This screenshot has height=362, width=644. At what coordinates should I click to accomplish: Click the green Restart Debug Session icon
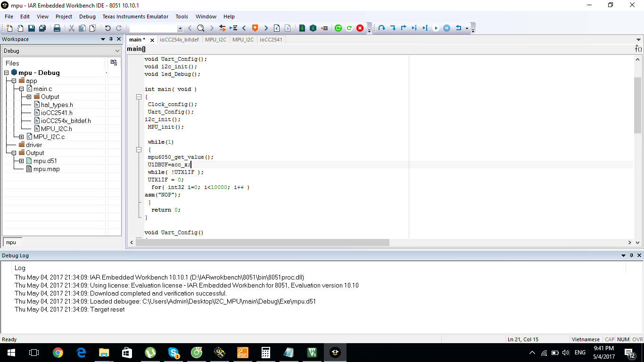click(338, 28)
